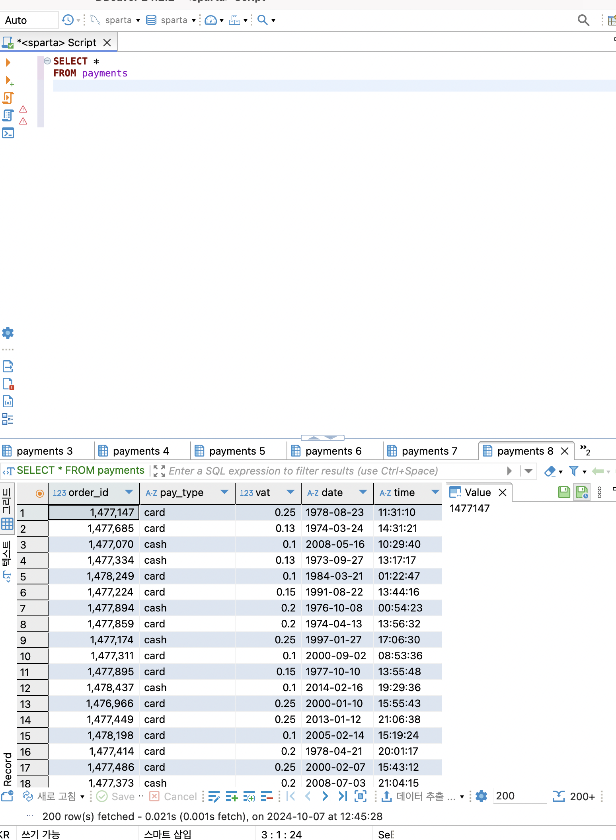Click the custom filter funnel icon

pyautogui.click(x=573, y=471)
